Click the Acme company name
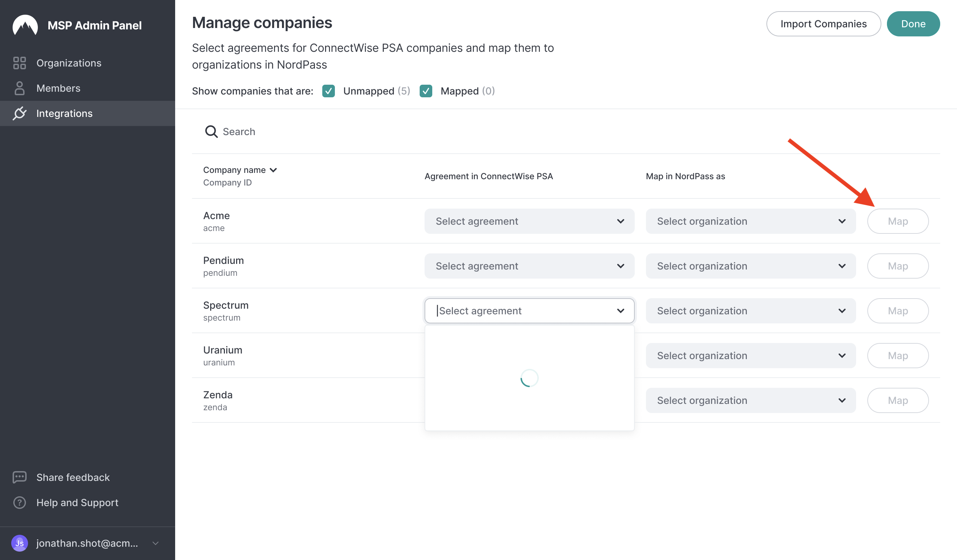The height and width of the screenshot is (560, 957). (x=216, y=216)
